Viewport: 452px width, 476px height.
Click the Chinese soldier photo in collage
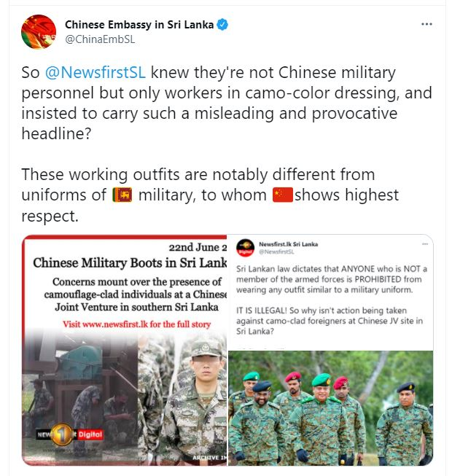(182, 397)
